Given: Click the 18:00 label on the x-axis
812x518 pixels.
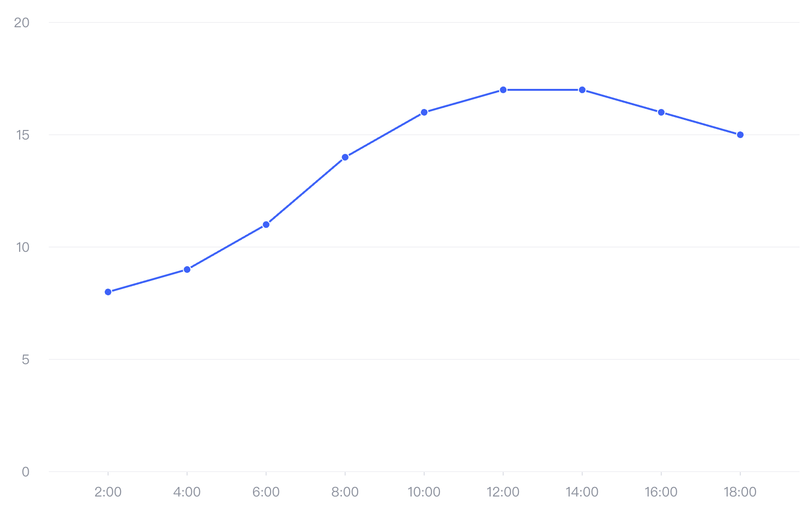Looking at the screenshot, I should (x=740, y=492).
